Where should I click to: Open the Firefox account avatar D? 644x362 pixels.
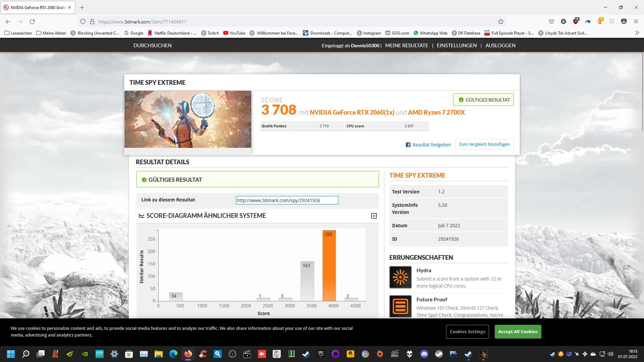[563, 22]
